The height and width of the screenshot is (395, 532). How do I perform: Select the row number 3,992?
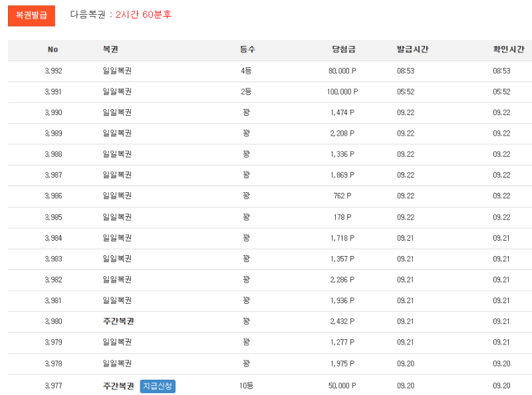tap(54, 71)
